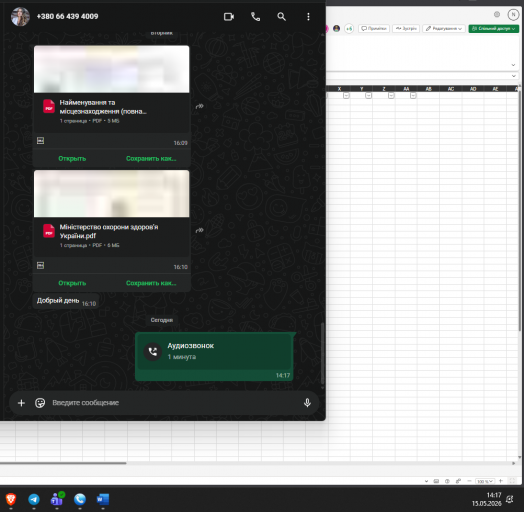This screenshot has width=524, height=512.
Task: Click Открыть under the 16:10 PDF
Action: pos(72,283)
